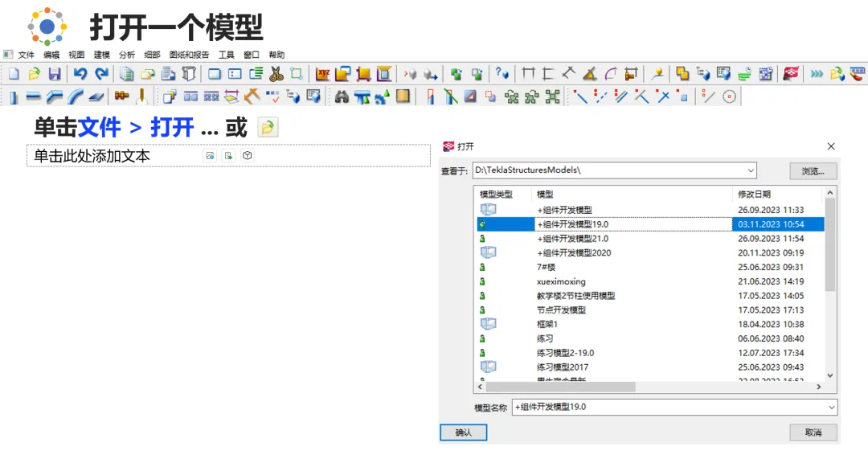Select the +组件开发模型21.0 row

point(650,239)
